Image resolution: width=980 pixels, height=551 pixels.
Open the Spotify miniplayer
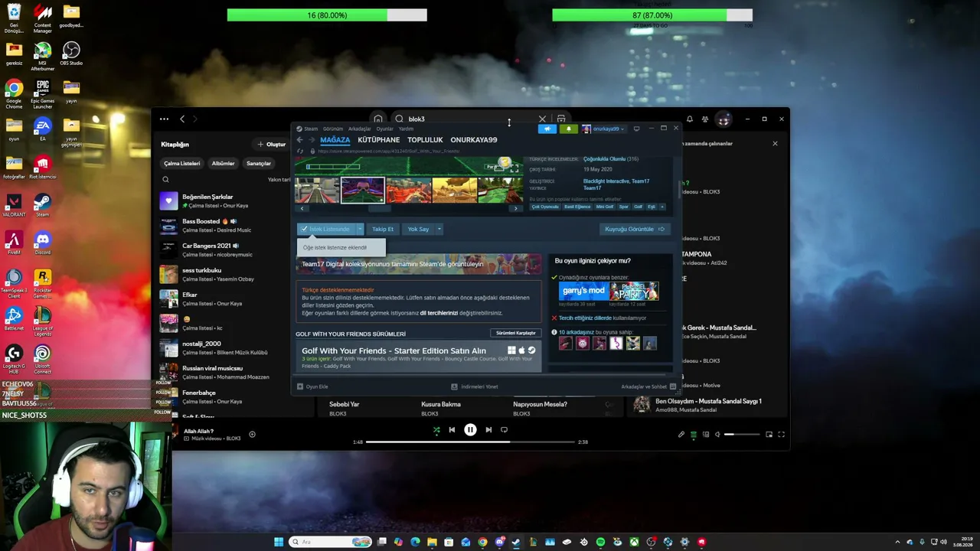point(769,435)
